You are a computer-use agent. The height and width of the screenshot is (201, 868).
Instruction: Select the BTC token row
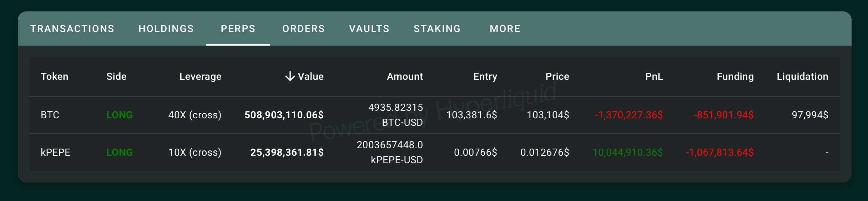50,115
